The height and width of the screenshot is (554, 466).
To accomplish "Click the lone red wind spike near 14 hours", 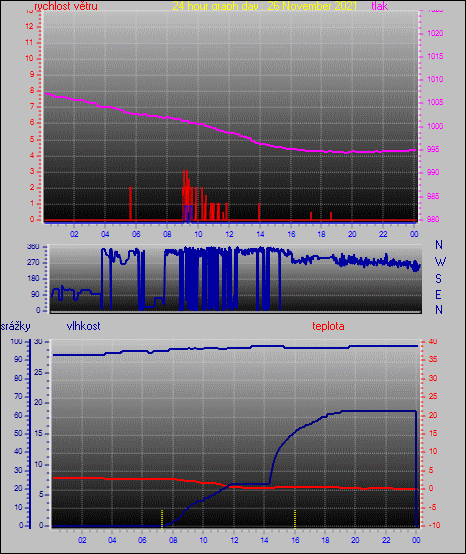I will pyautogui.click(x=259, y=211).
